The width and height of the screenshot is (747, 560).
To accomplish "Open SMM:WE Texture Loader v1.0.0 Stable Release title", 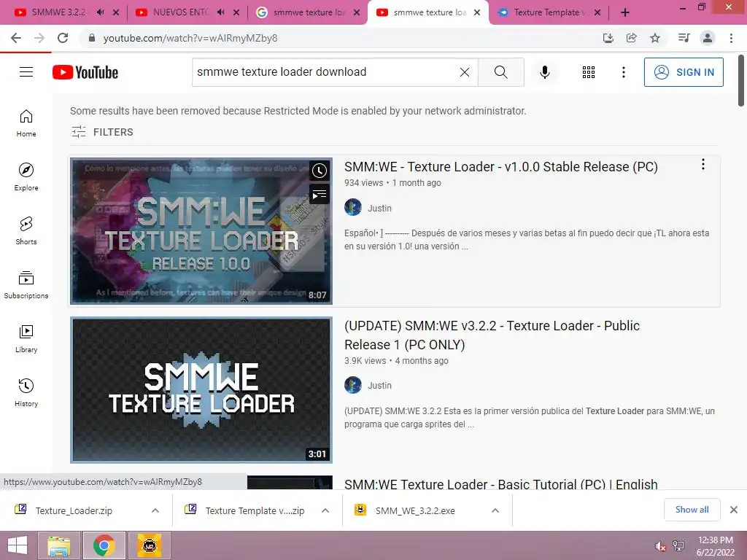I will click(500, 167).
